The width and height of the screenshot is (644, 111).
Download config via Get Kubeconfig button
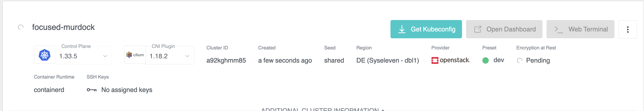(426, 29)
